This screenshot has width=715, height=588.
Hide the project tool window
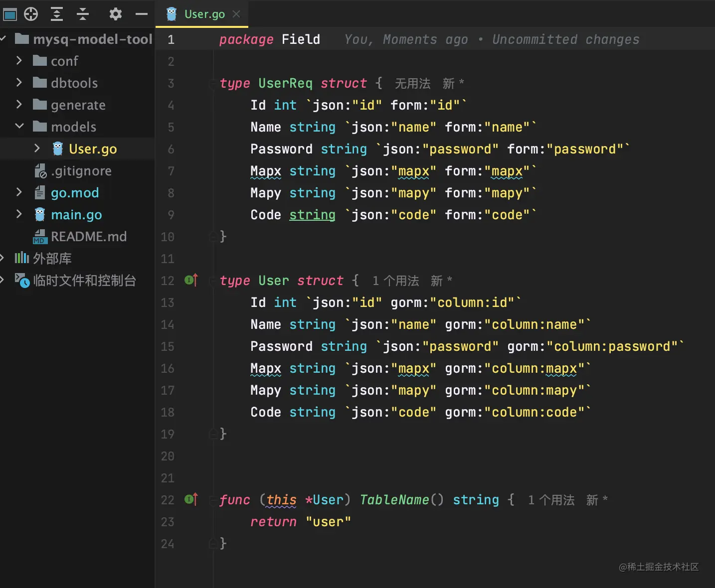click(x=142, y=14)
